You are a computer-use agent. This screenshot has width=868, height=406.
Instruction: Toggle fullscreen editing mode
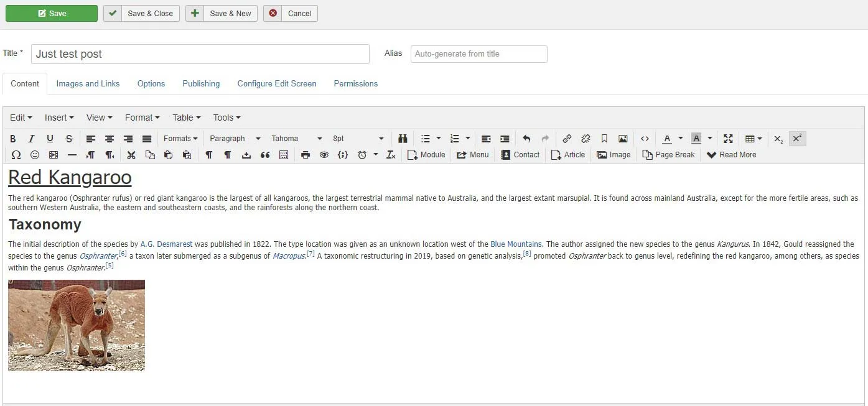(728, 138)
